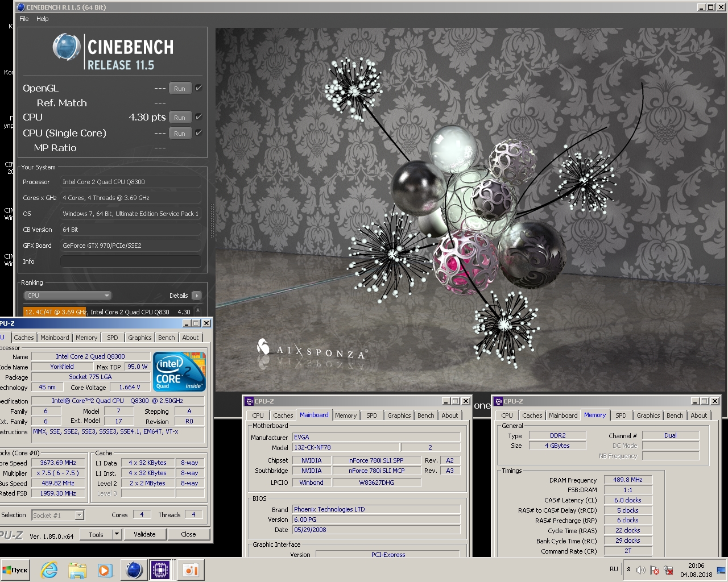
Task: Click the CPU-Z title icon of middle window
Action: coord(249,401)
